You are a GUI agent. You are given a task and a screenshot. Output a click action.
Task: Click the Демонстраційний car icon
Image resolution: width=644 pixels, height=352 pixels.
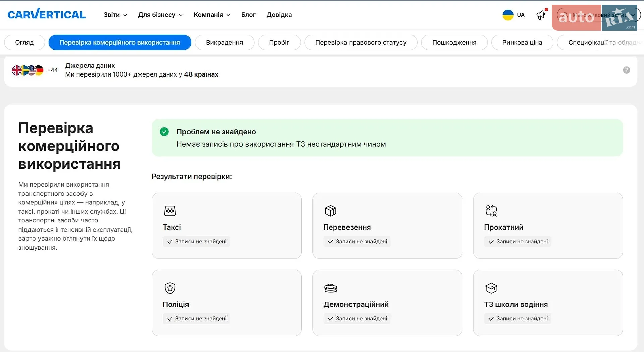pyautogui.click(x=330, y=288)
